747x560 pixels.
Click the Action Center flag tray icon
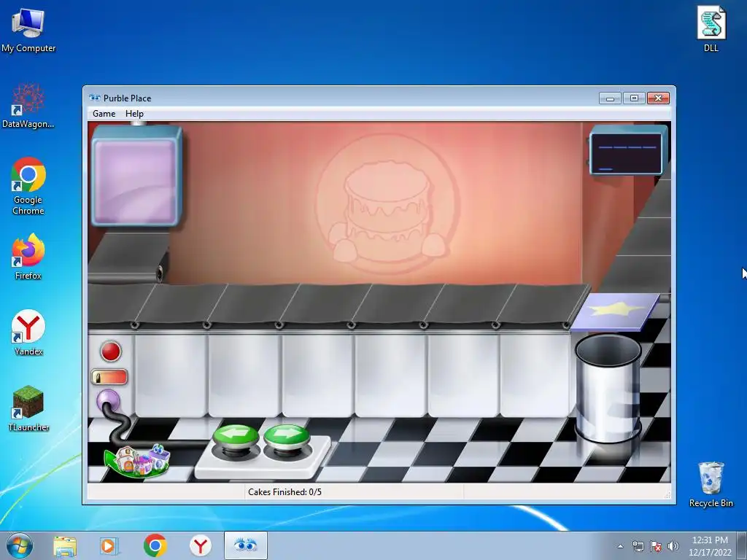pyautogui.click(x=656, y=546)
